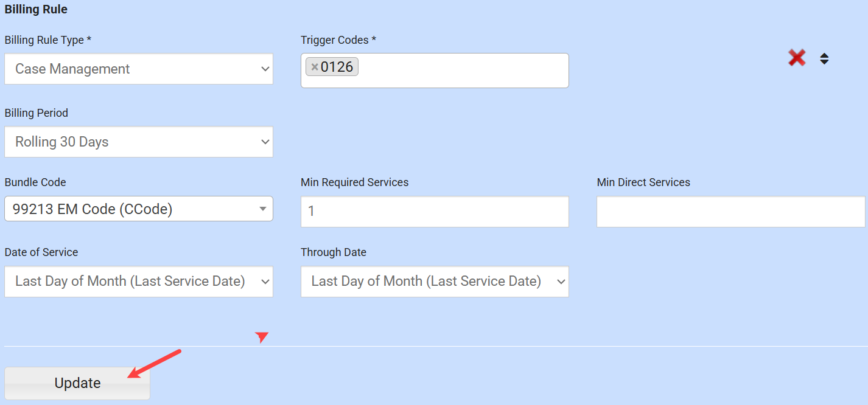The width and height of the screenshot is (868, 405).
Task: Click the empty Min Direct Services field
Action: 730,212
